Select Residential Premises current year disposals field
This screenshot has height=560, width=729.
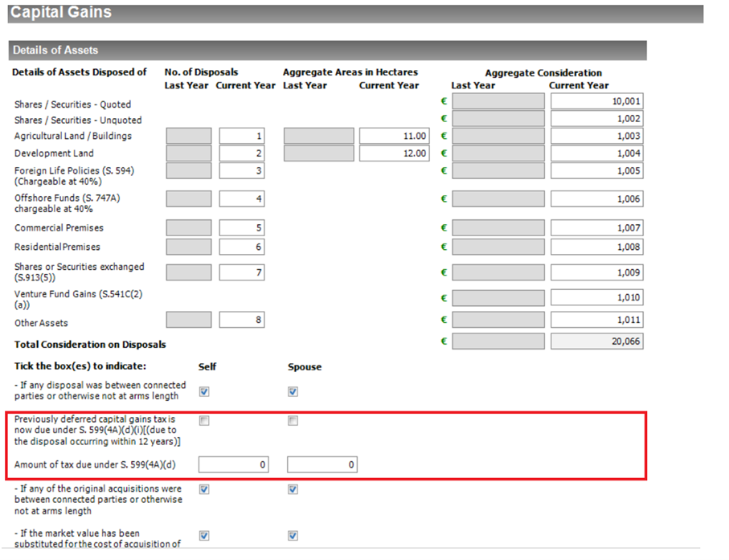click(x=242, y=247)
